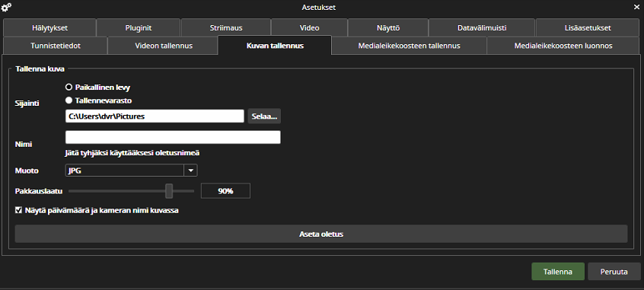Open the Striimaus tab

click(x=225, y=28)
